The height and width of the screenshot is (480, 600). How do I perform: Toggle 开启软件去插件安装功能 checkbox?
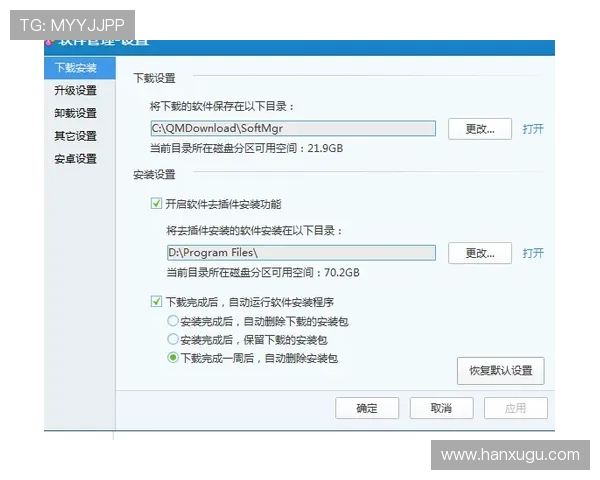[x=156, y=203]
